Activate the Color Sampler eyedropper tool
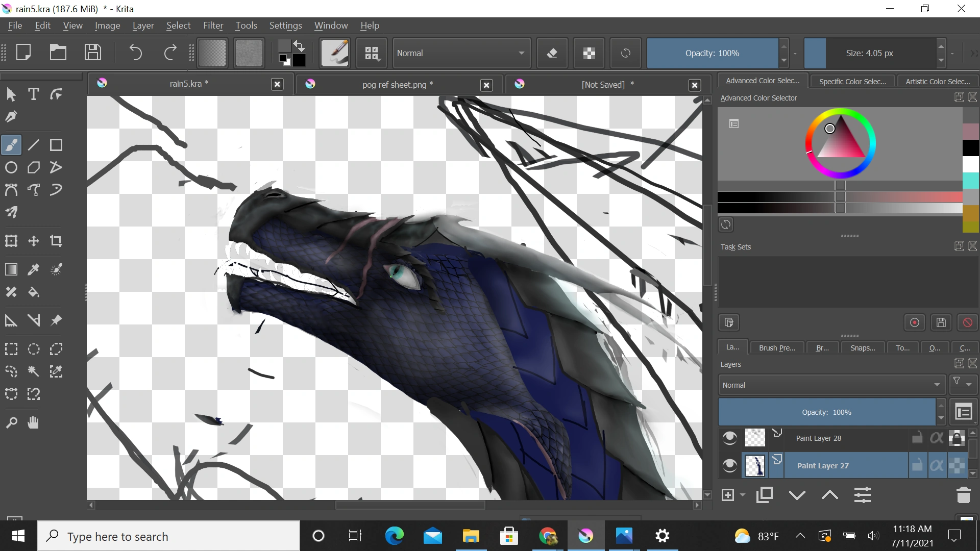Screen dimensions: 980x551 (33, 269)
